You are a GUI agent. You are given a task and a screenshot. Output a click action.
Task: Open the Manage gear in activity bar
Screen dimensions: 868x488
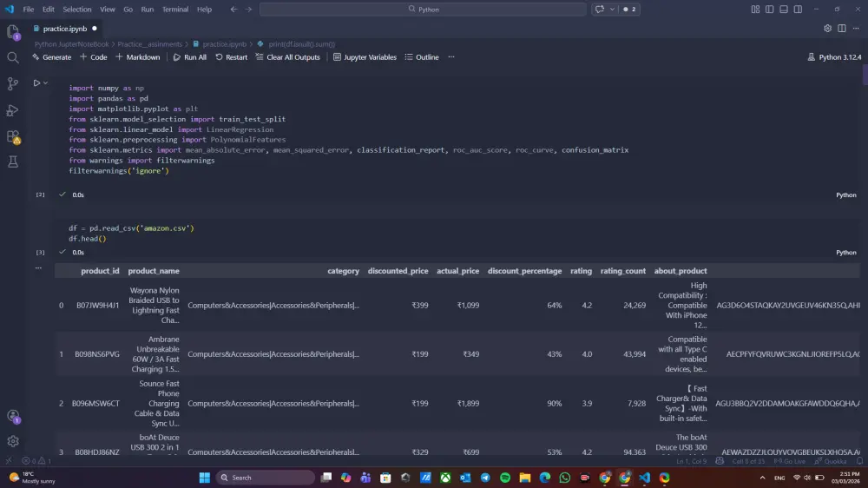[13, 441]
